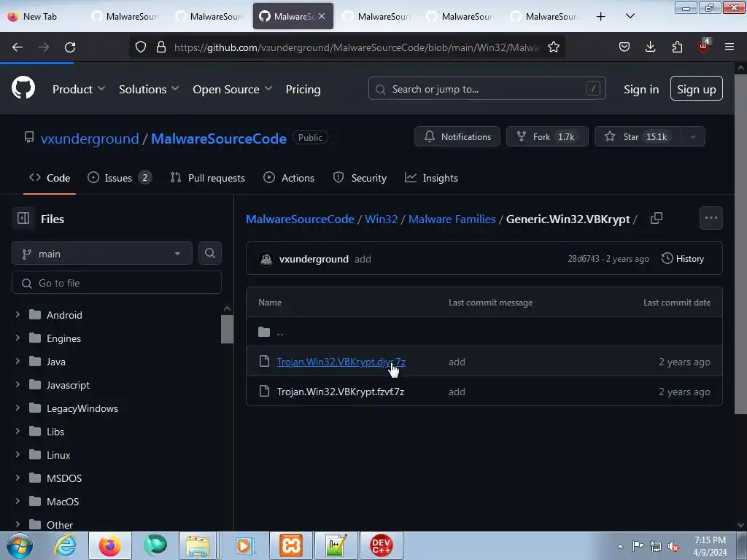Viewport: 747px width, 560px height.
Task: Click the tracking protection shield icon
Action: (141, 47)
